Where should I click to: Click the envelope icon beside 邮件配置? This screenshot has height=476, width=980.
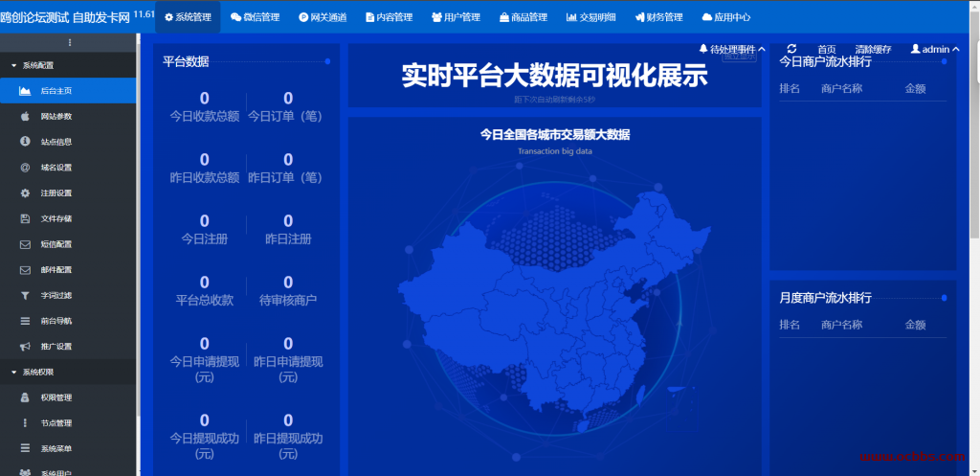click(x=25, y=270)
